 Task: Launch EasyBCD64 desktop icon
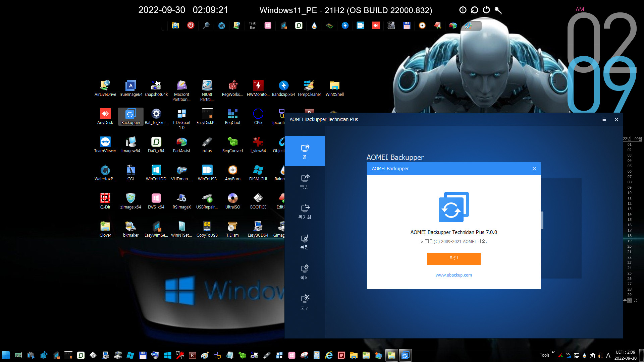(x=258, y=229)
